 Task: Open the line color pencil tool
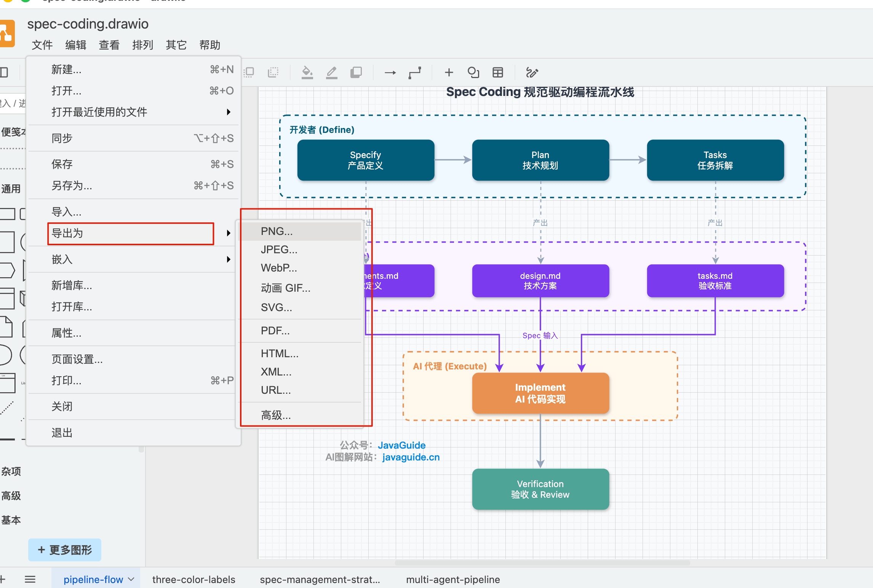(331, 72)
